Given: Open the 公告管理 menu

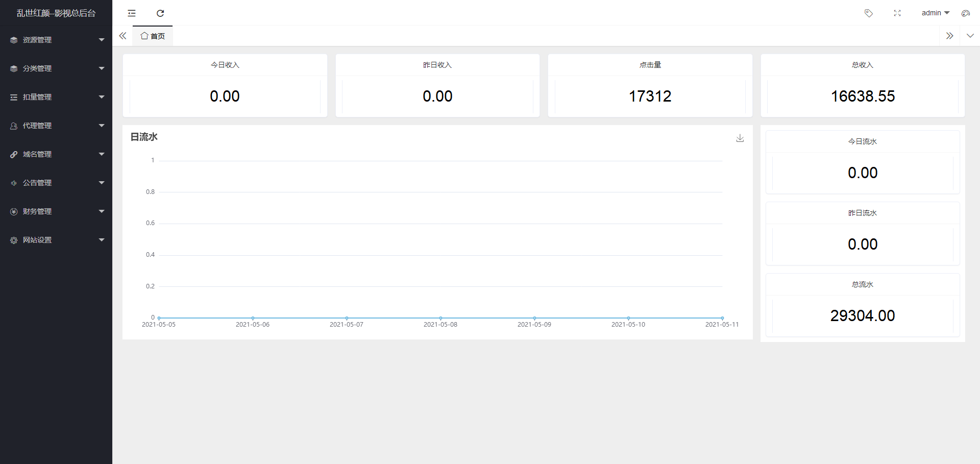Looking at the screenshot, I should point(56,183).
